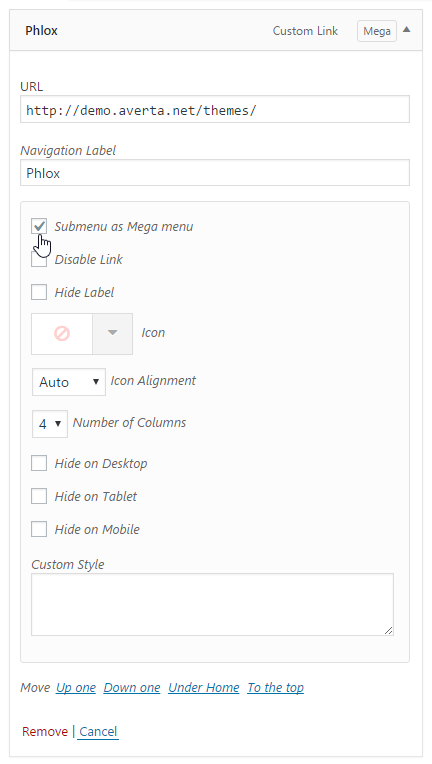Enable the Disable Link checkbox
The width and height of the screenshot is (432, 764).
coord(39,259)
